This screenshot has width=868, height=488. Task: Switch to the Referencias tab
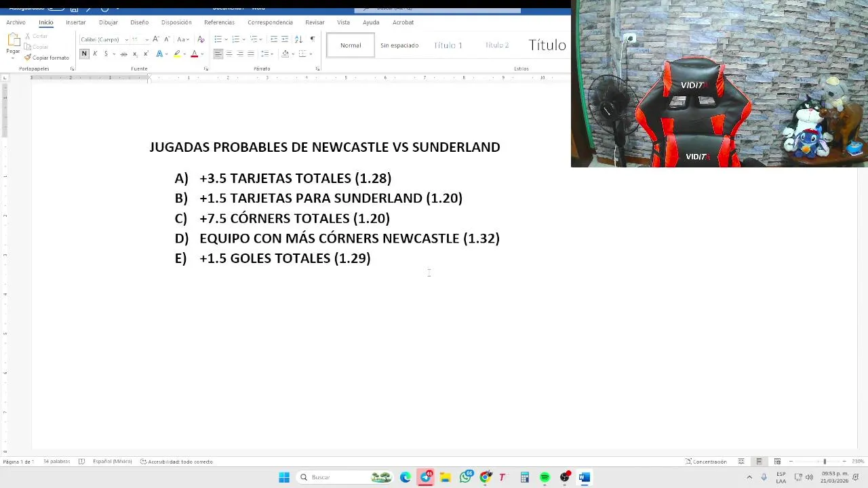(x=219, y=22)
